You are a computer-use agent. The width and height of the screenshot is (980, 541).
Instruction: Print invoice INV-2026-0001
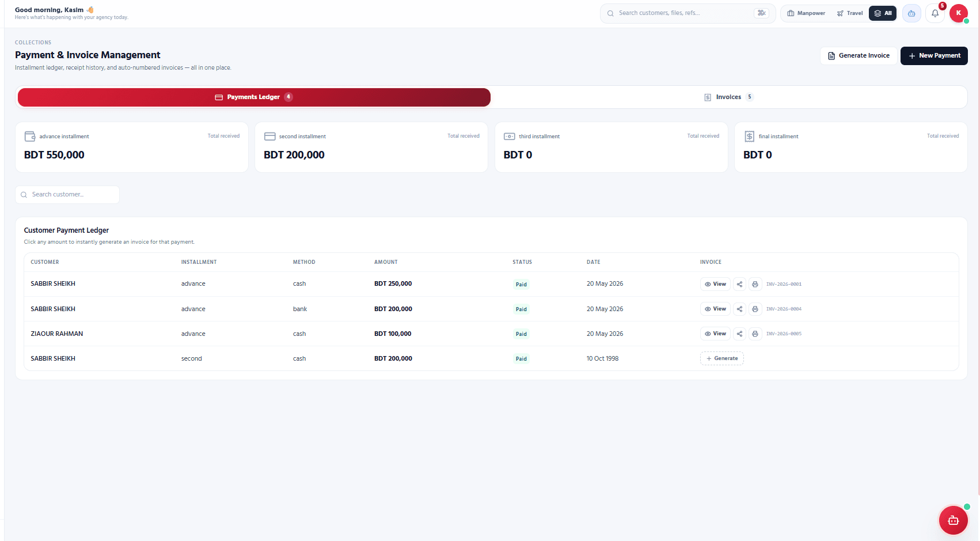click(755, 284)
